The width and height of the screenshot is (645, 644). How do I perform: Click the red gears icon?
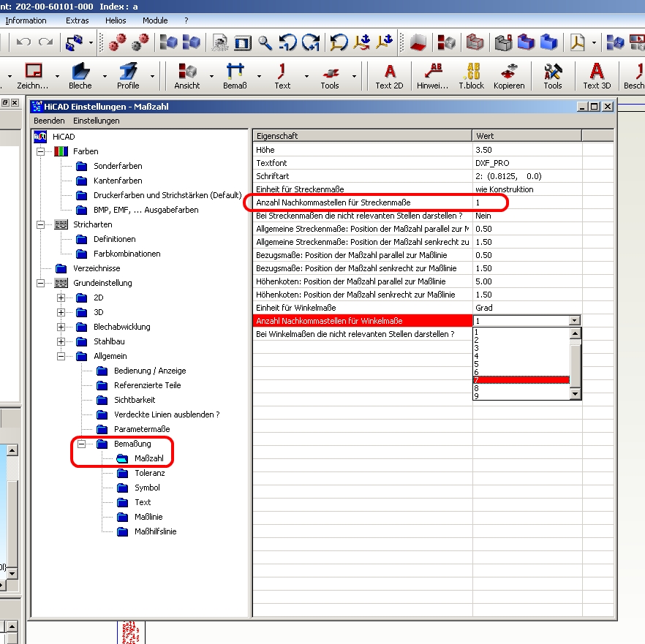click(117, 42)
